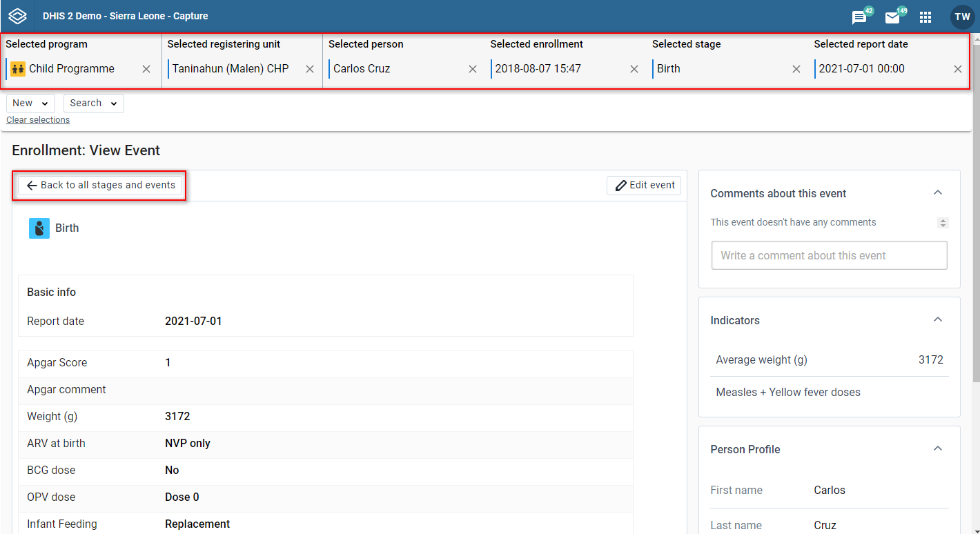Clear the selected person Carlos Cruz

point(473,69)
